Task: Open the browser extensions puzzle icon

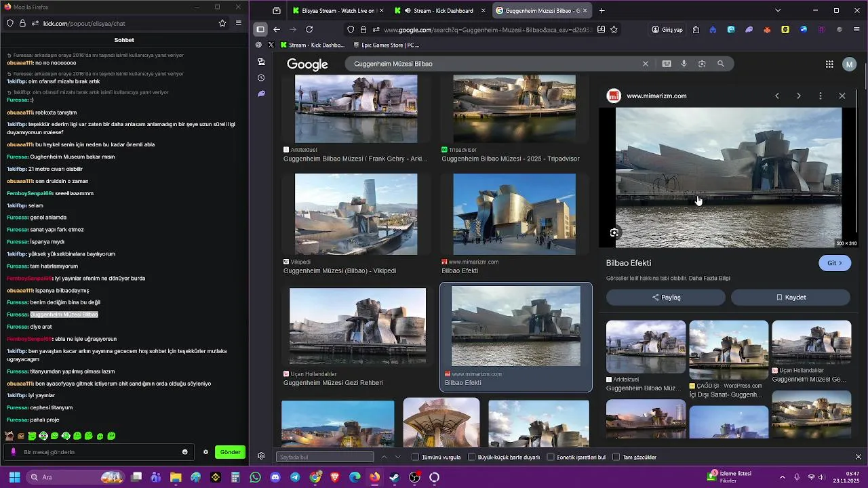Action: 696,29
